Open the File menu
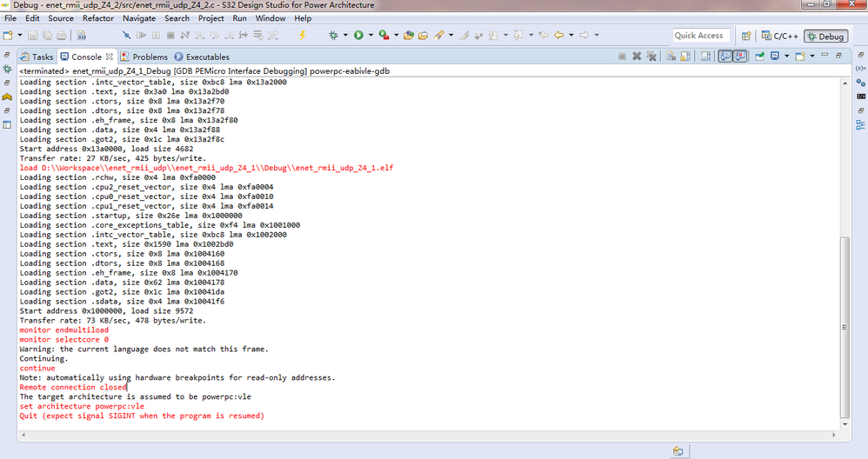 10,18
